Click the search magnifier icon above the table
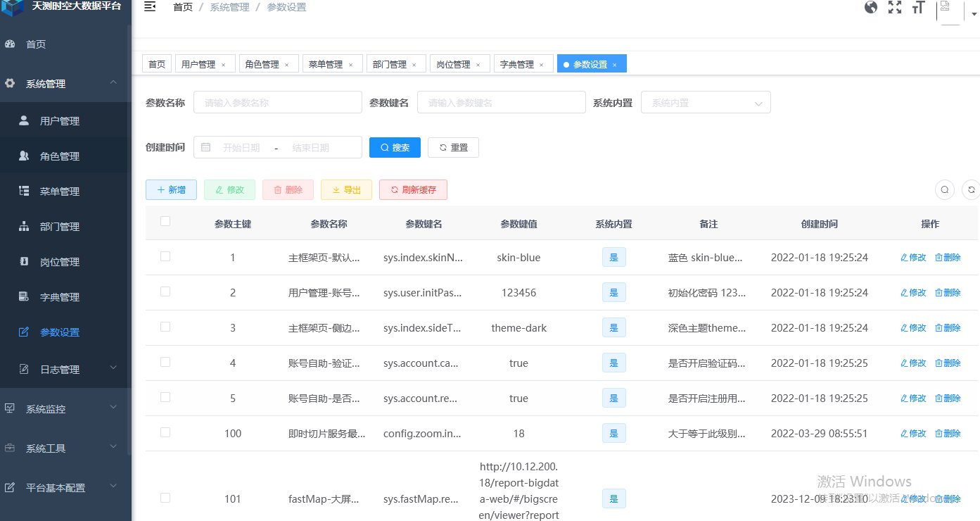The image size is (980, 521). pos(944,189)
